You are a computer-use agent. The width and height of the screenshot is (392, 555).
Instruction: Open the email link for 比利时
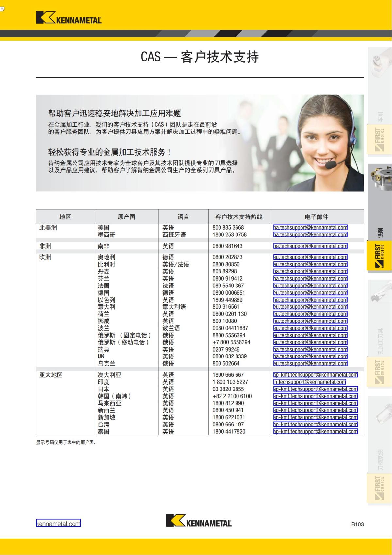310,264
